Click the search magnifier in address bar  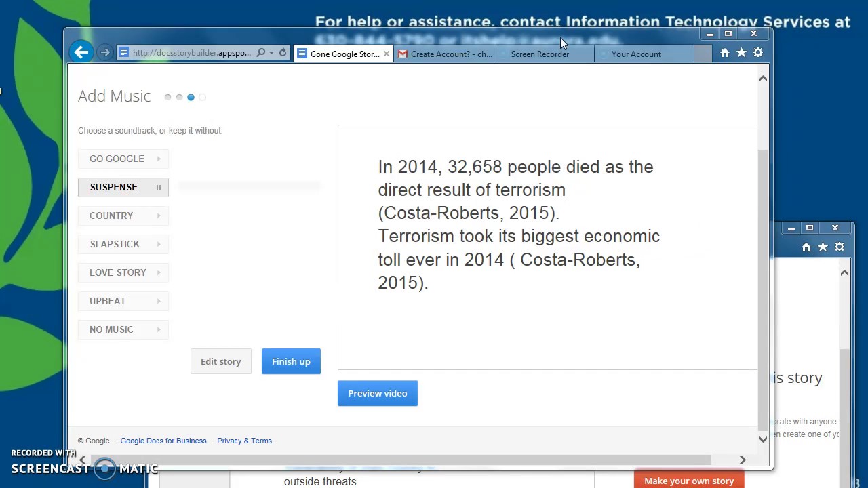(261, 53)
